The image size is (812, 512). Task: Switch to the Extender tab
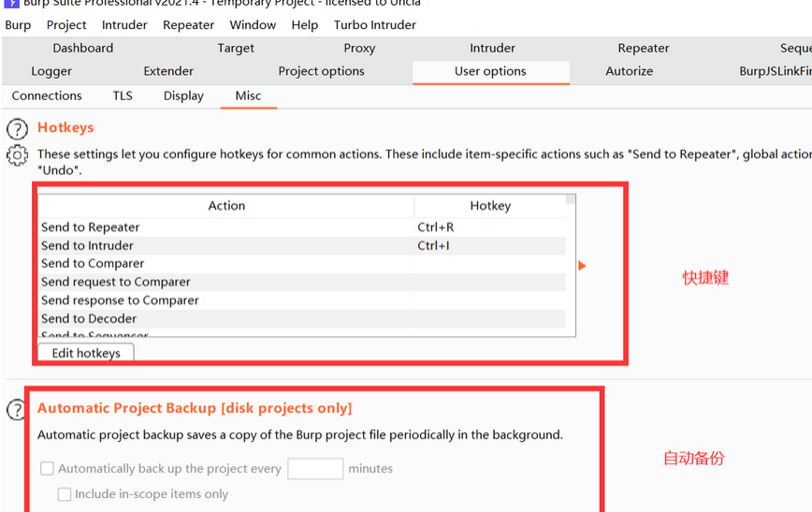click(x=168, y=71)
